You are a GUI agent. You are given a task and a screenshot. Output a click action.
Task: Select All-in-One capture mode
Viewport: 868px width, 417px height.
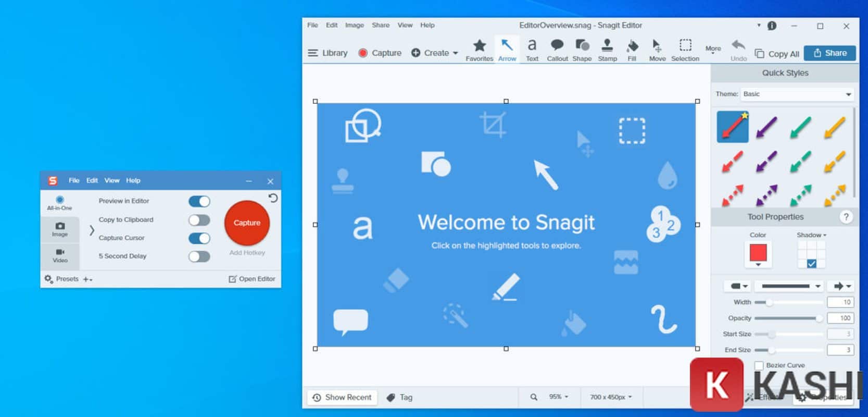pos(60,203)
